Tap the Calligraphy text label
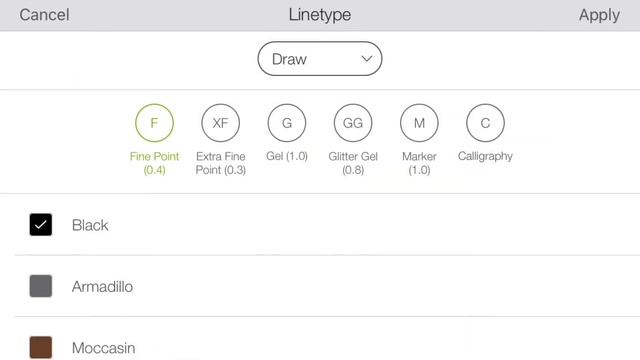 (x=485, y=156)
